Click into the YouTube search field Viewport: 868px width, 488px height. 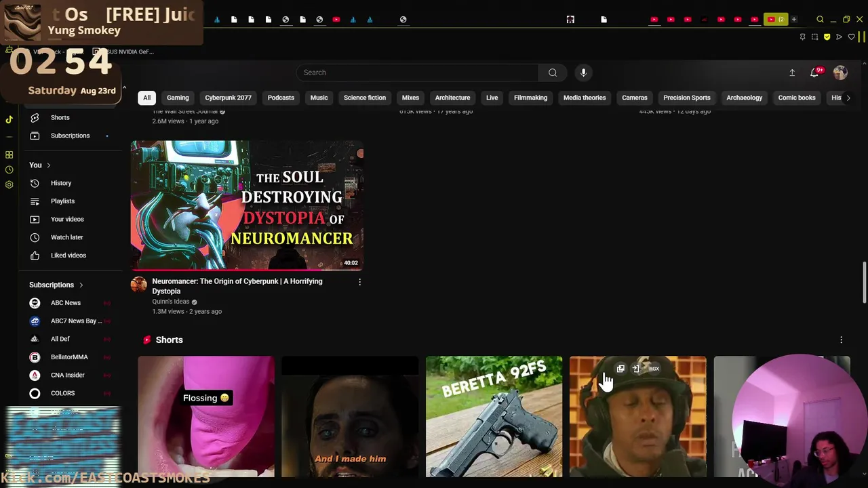[417, 73]
